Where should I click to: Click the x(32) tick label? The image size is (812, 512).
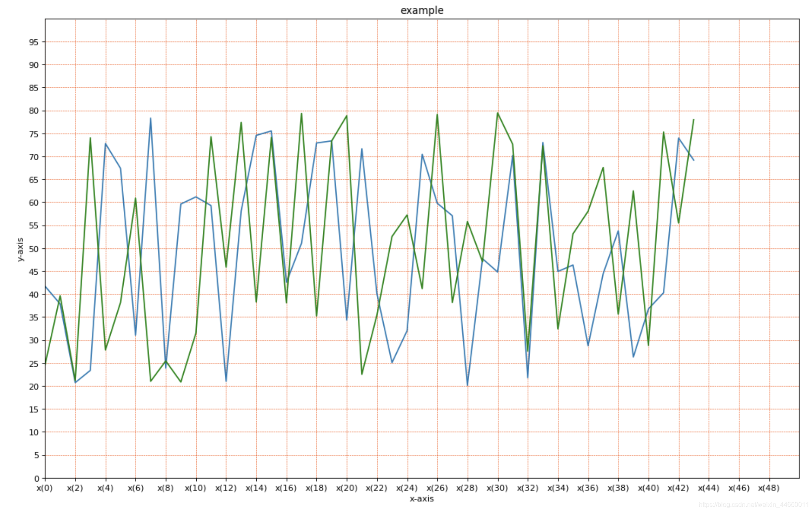pyautogui.click(x=527, y=488)
